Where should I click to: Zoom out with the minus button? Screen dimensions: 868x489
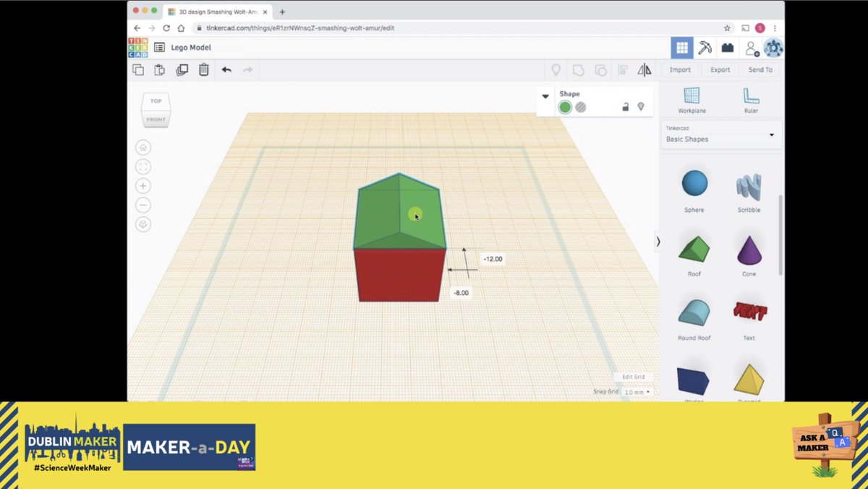(x=143, y=205)
